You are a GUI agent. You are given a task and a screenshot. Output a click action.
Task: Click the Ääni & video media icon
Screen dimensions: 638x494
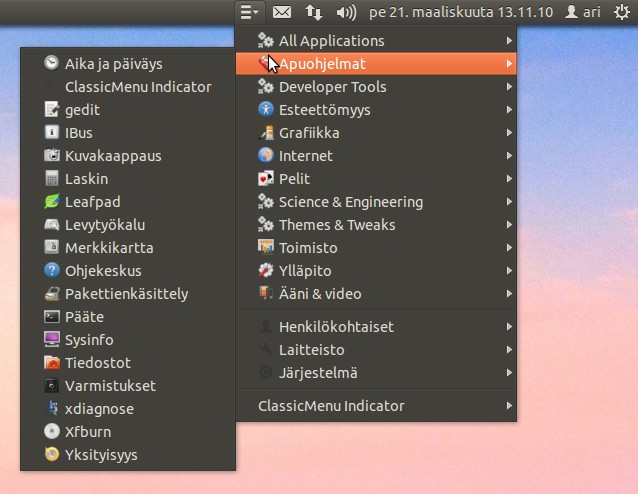266,293
